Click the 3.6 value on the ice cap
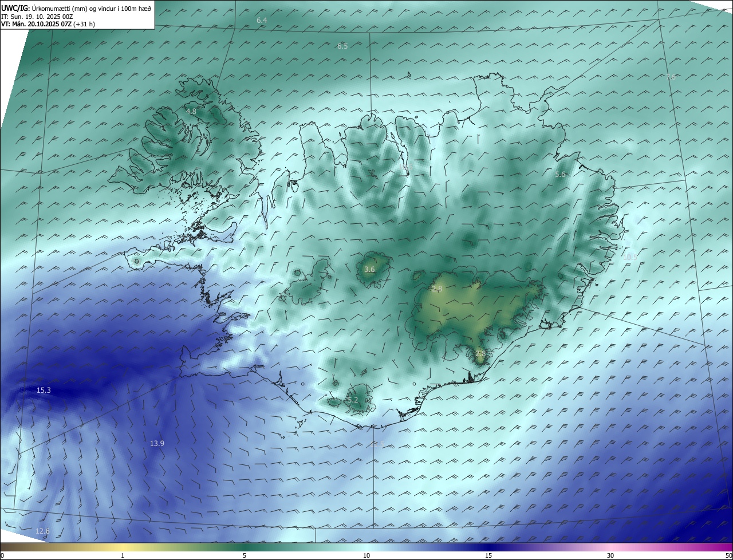Viewport: 733px width, 560px height. pos(369,269)
